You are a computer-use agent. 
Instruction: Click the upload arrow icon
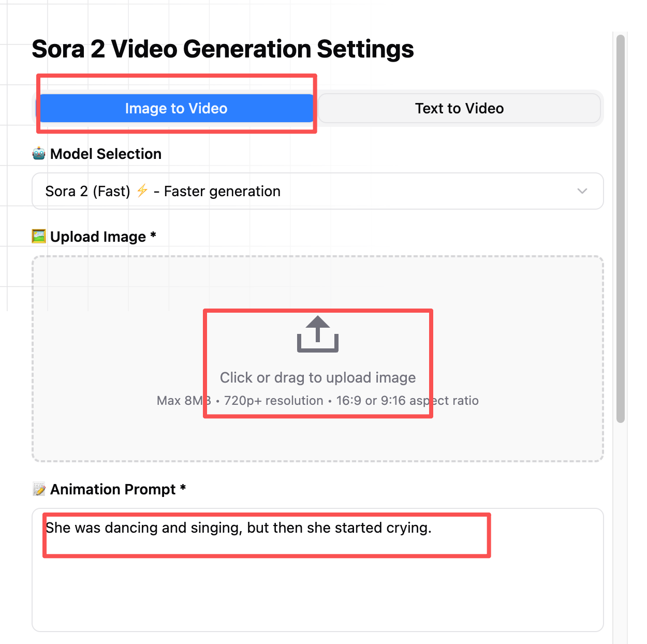click(317, 334)
